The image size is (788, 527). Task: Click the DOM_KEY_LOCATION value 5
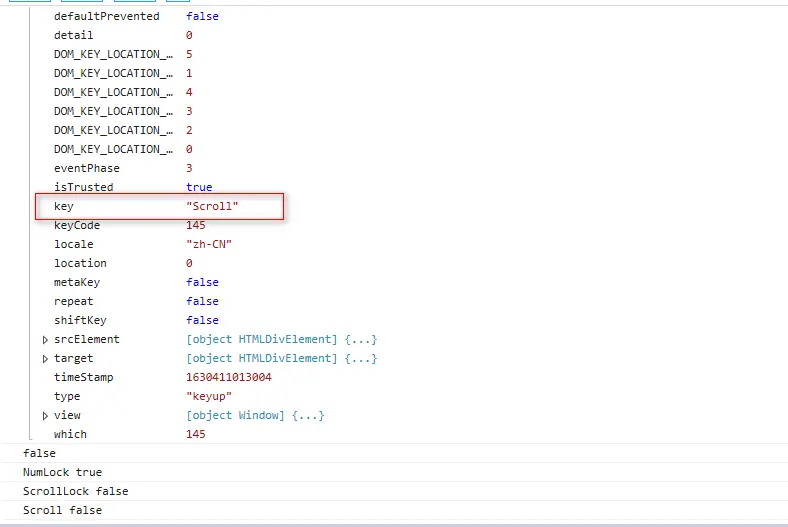pyautogui.click(x=189, y=54)
